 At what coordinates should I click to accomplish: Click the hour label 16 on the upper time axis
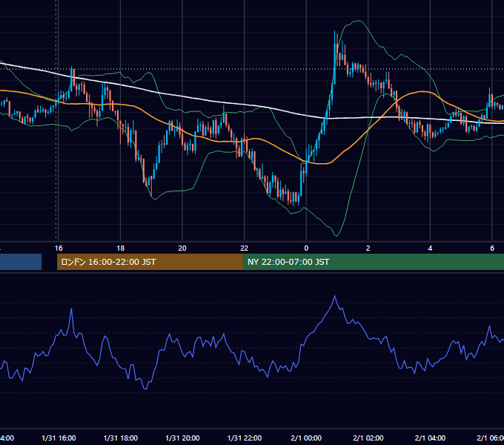click(x=59, y=248)
